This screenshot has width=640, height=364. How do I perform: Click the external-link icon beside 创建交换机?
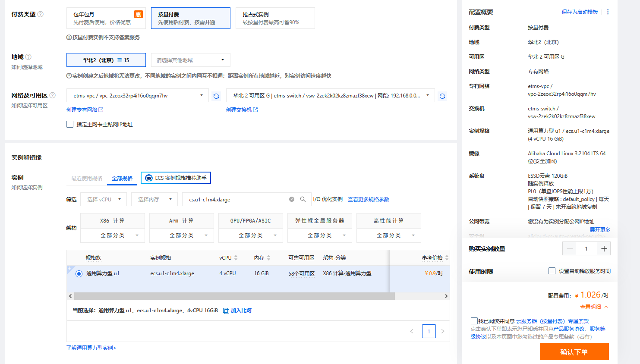[255, 110]
